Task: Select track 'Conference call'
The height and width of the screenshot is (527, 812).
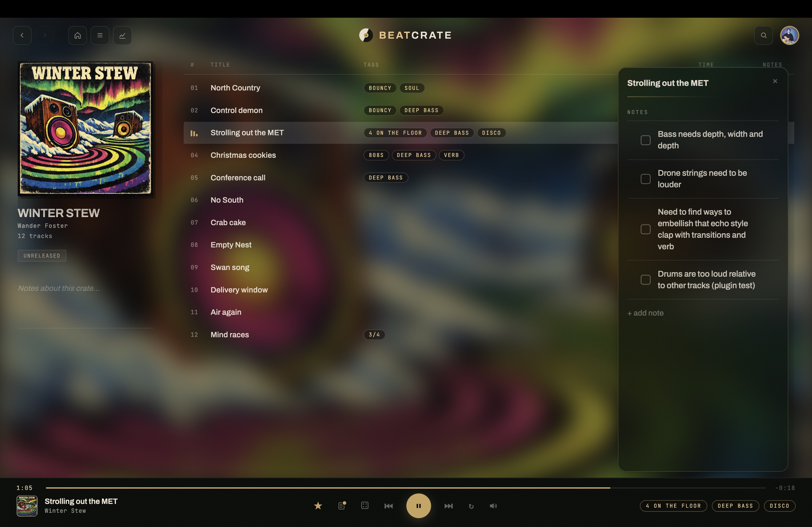Action: click(238, 178)
